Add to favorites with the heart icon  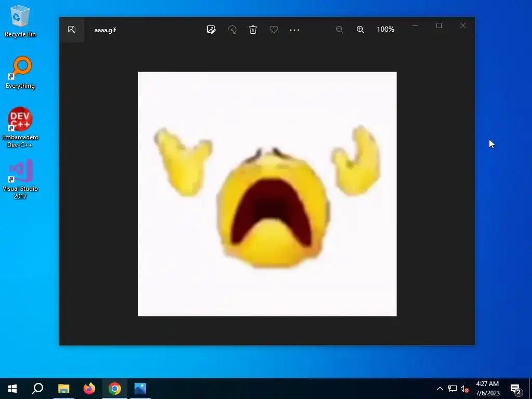point(274,30)
